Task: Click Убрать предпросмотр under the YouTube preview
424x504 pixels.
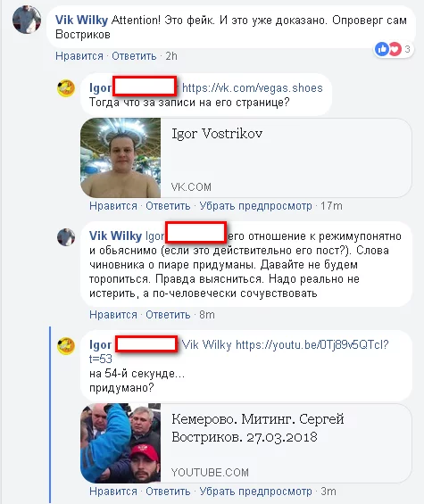Action: [256, 492]
